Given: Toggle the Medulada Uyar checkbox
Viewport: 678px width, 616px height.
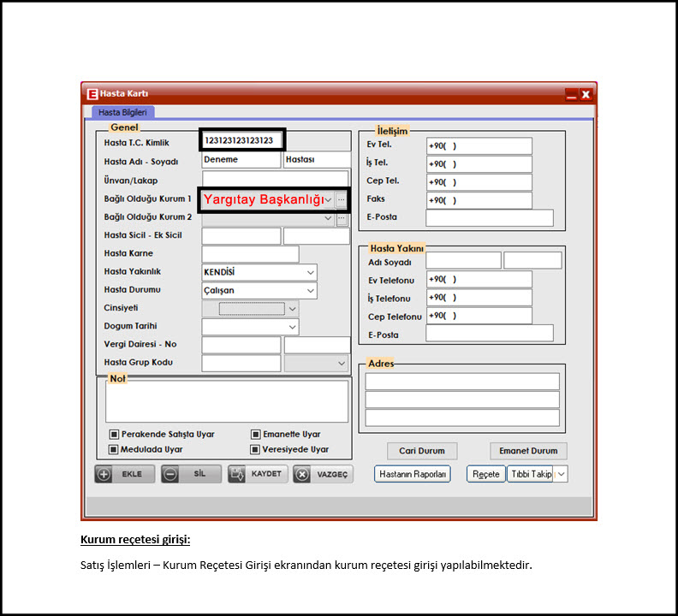Looking at the screenshot, I should click(113, 449).
